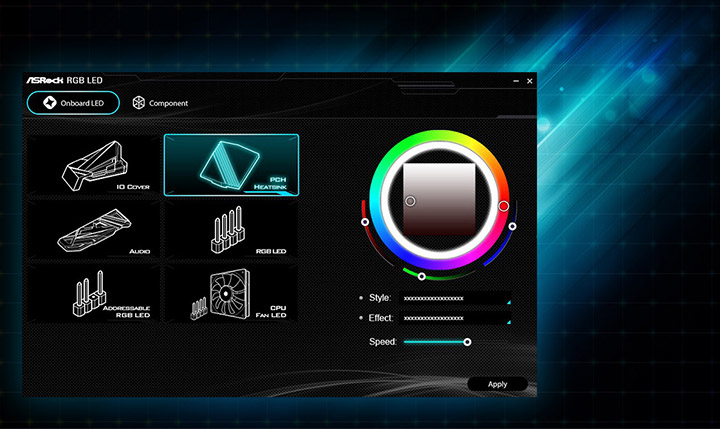Viewport: 720px width, 429px height.
Task: Select the CPU Fan LED zone
Action: [x=231, y=293]
